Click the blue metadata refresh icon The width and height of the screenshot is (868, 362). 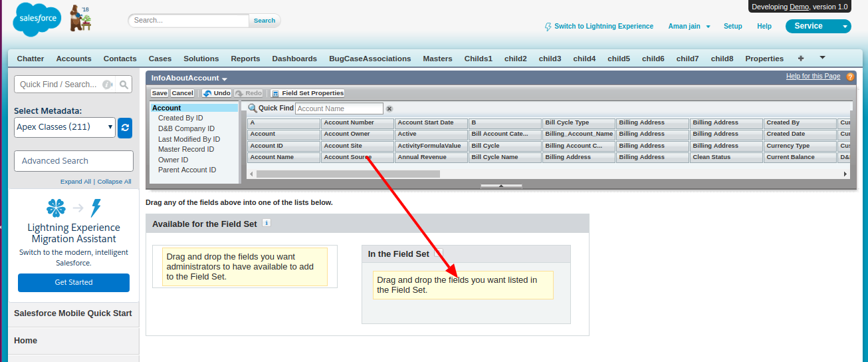125,127
